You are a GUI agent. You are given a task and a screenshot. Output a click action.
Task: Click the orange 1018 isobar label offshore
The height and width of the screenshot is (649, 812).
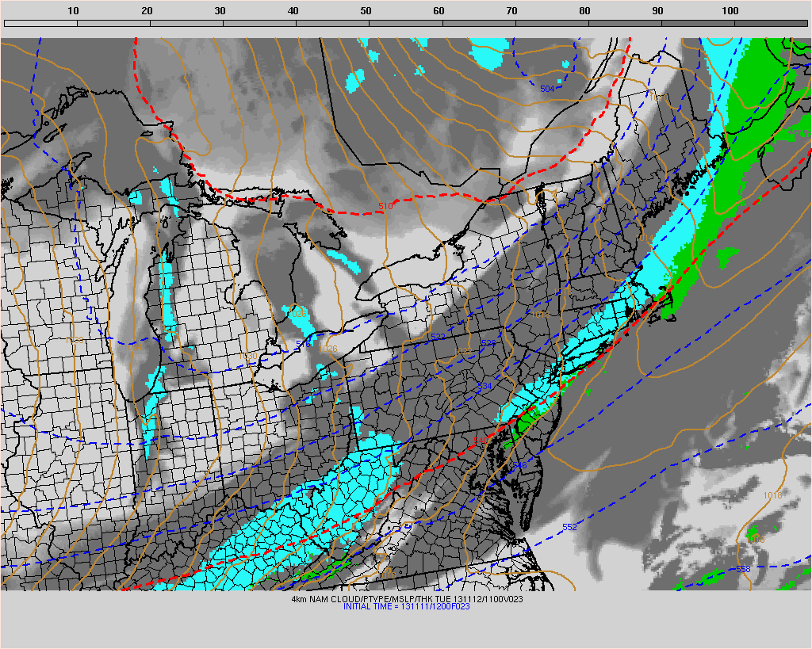tap(772, 495)
